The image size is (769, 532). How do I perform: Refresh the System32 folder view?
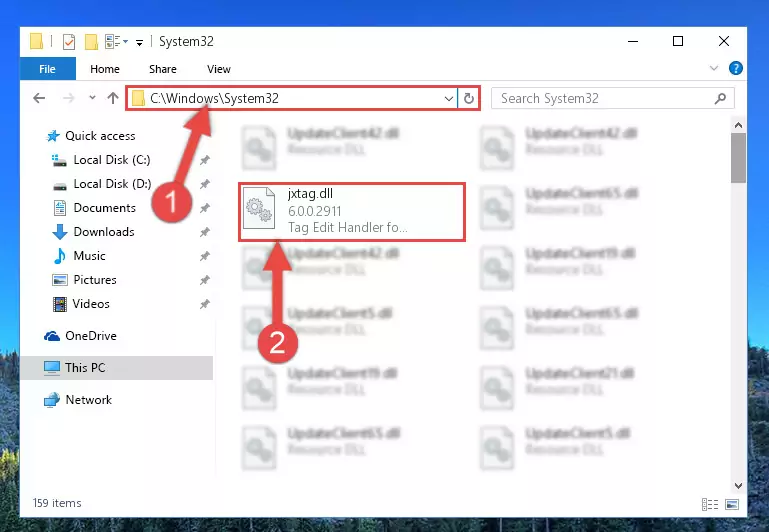(469, 99)
